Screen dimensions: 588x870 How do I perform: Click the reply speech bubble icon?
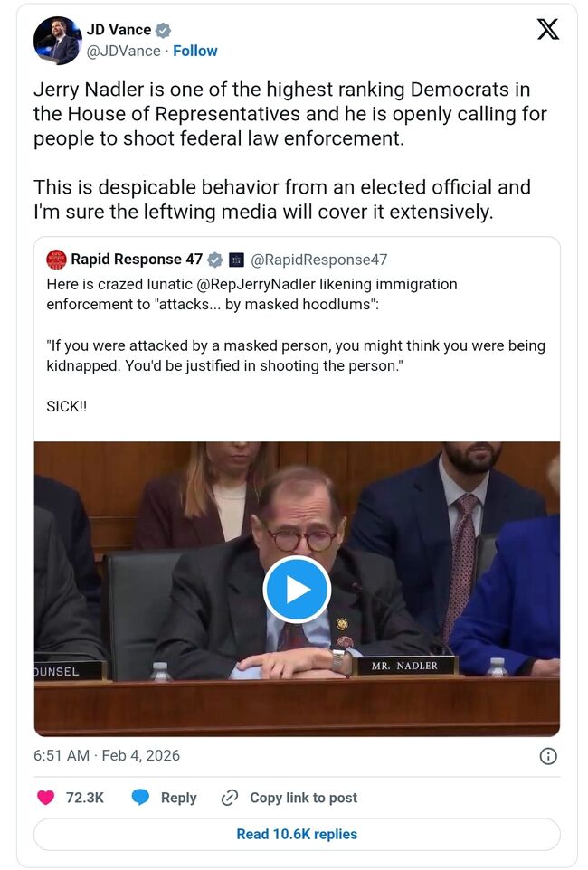click(x=140, y=798)
